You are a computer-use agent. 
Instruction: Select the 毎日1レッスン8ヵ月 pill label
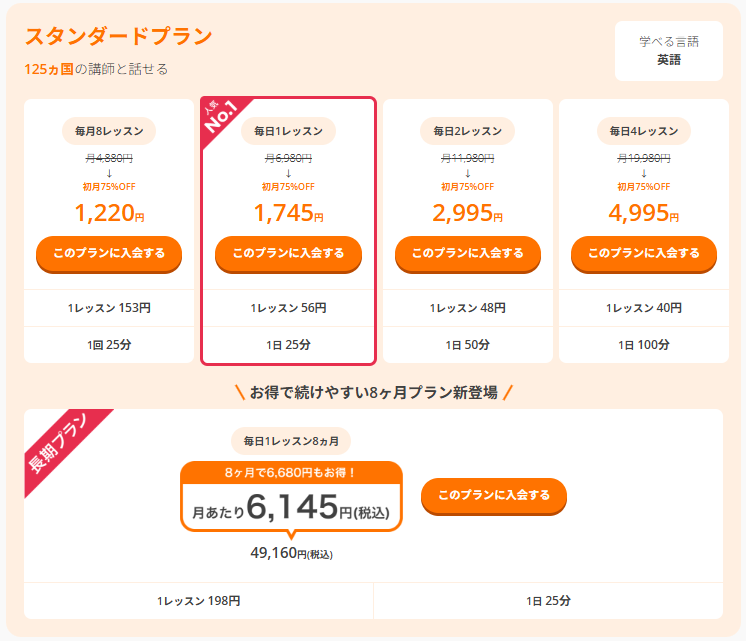291,440
